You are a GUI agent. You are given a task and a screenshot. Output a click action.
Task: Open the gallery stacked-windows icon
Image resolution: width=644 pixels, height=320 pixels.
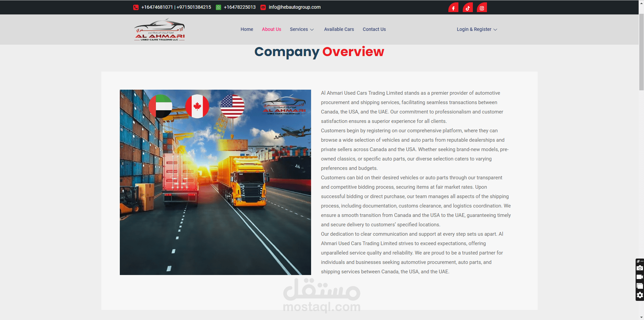(x=640, y=286)
